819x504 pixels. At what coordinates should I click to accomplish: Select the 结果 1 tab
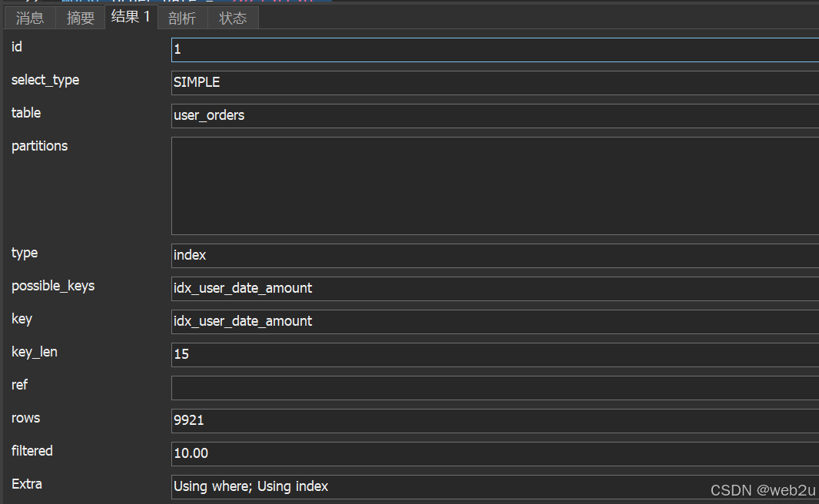tap(131, 17)
